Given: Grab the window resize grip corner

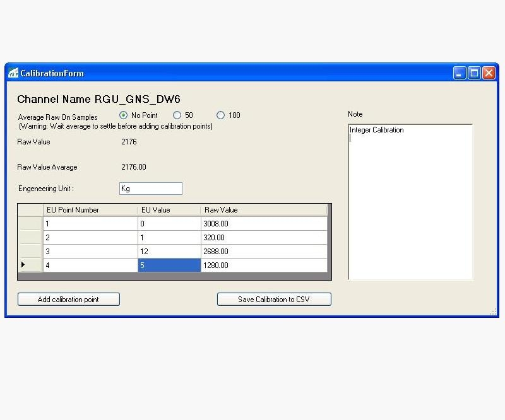Looking at the screenshot, I should (x=493, y=312).
